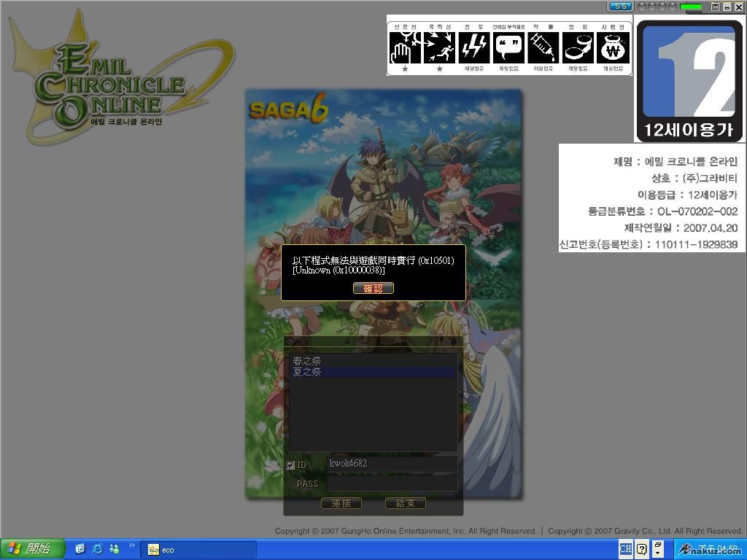Click into the PASS password field
Screen dimensions: 747x560
(392, 484)
